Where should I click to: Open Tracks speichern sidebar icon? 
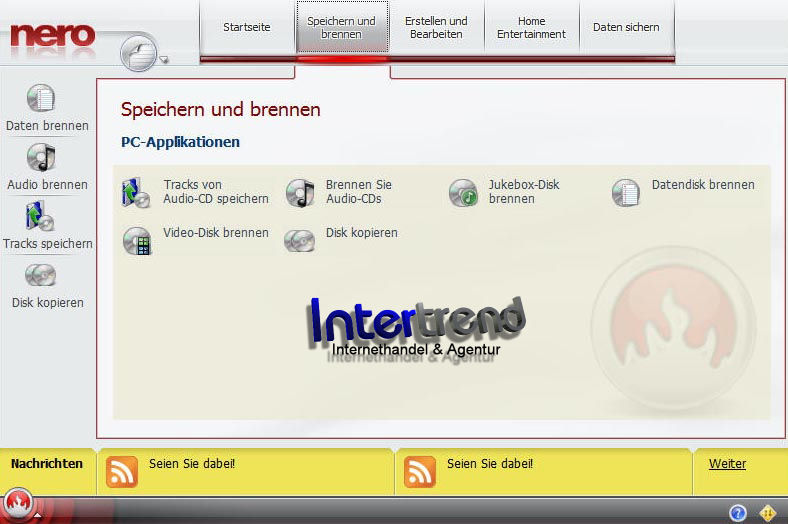tap(40, 216)
